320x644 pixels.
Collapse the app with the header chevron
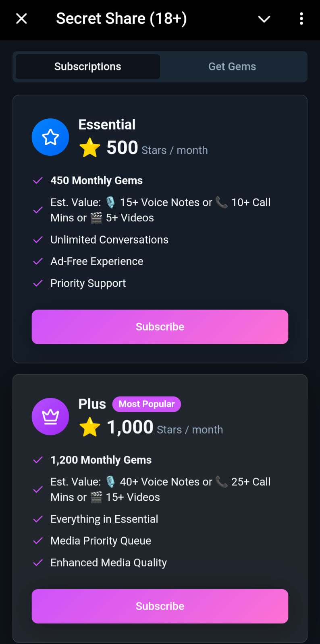click(x=264, y=19)
